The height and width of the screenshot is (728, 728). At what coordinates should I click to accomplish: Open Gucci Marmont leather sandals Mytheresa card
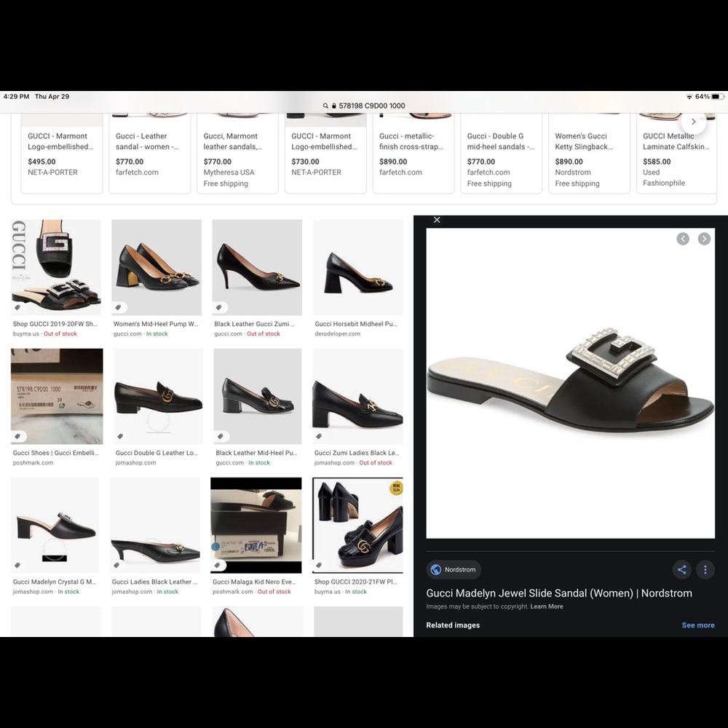point(238,153)
